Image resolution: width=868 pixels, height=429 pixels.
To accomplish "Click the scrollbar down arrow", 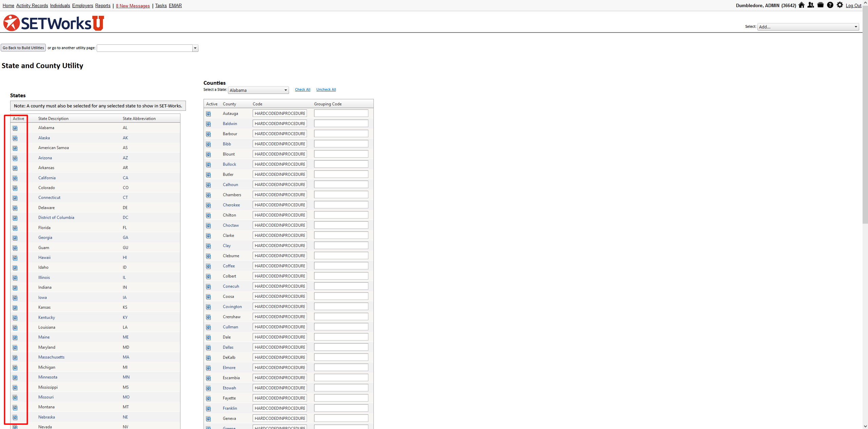I will 865,426.
